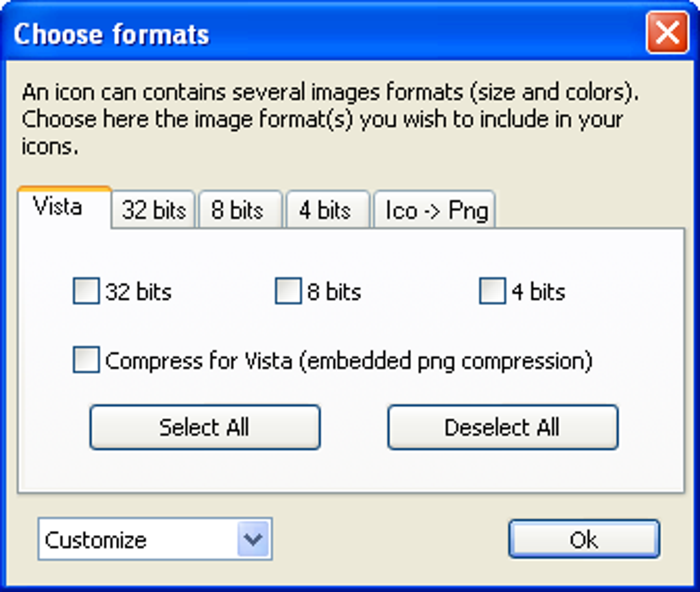Open the Ico -> Png tab

pos(436,210)
